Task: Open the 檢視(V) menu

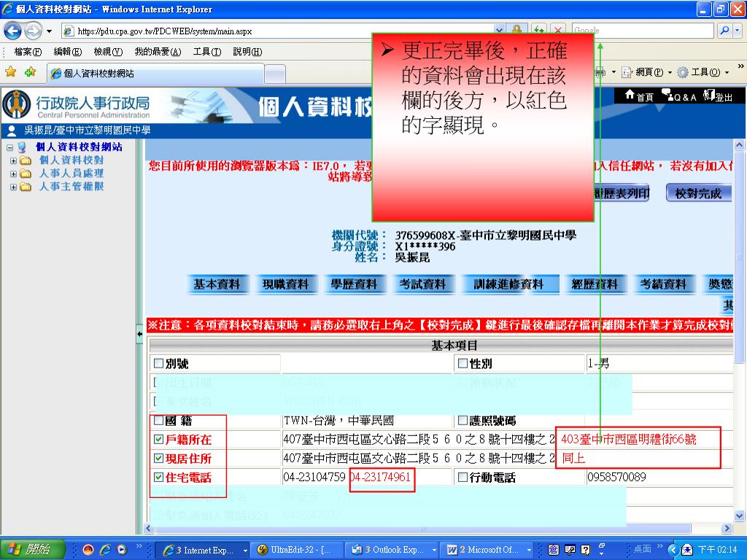Action: click(108, 52)
